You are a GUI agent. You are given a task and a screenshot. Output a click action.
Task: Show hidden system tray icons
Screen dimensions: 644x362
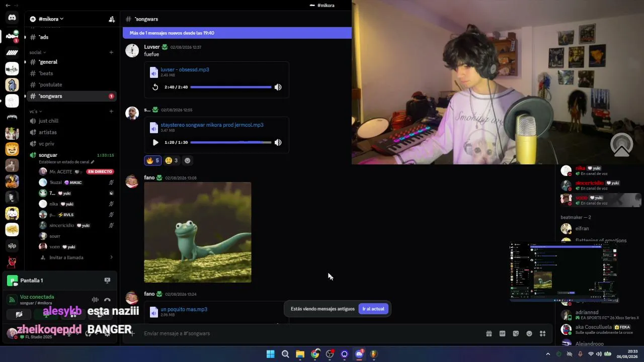click(548, 354)
